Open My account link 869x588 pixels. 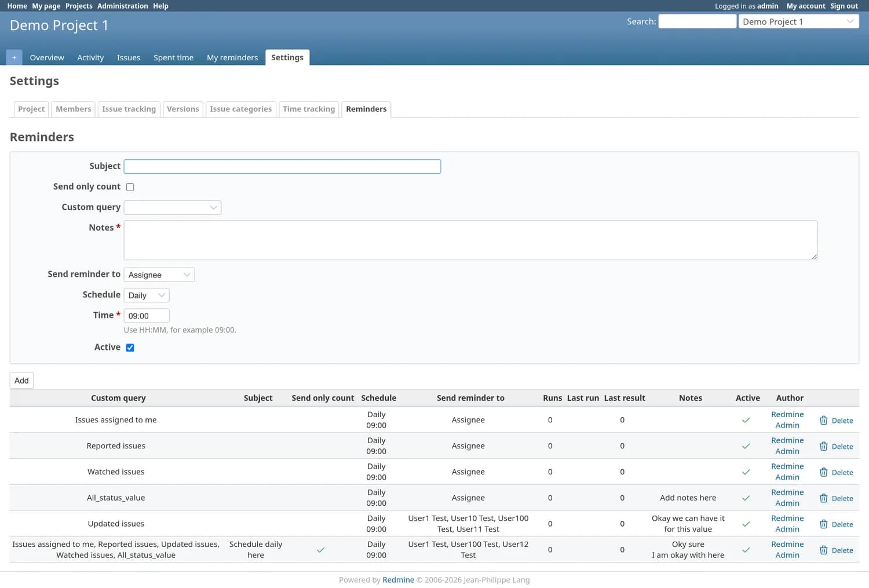click(806, 6)
